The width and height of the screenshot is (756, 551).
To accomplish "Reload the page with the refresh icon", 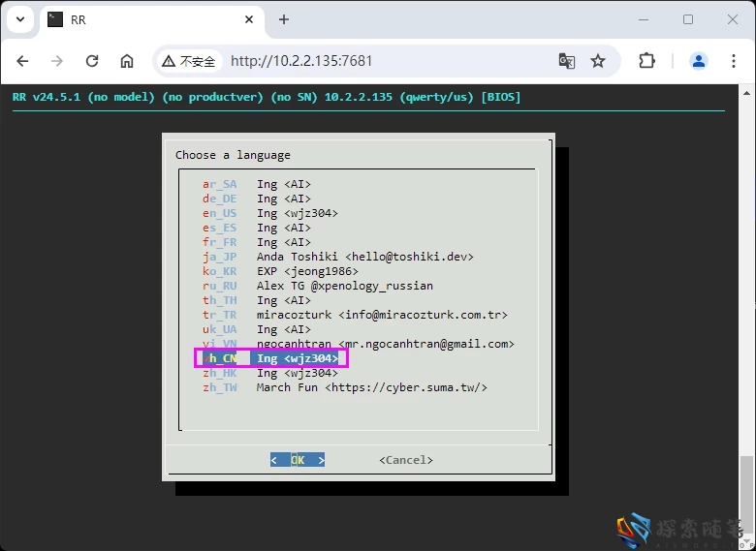I will [92, 61].
